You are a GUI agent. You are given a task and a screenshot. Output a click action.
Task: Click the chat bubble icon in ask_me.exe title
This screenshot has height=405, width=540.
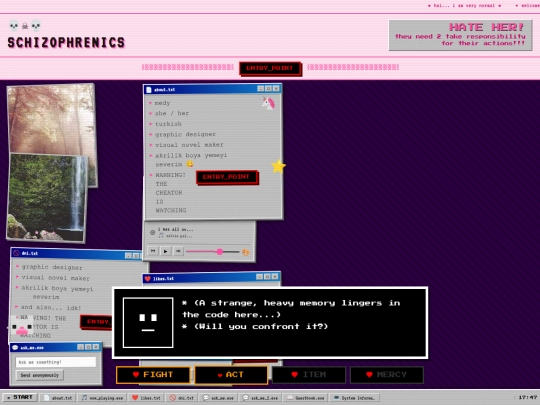click(15, 347)
